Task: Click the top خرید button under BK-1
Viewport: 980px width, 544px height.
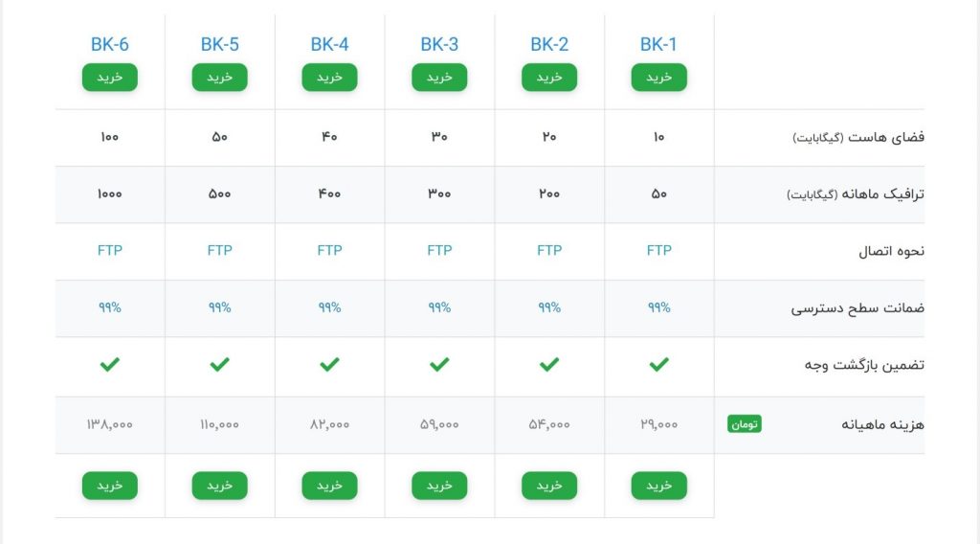Action: 658,77
